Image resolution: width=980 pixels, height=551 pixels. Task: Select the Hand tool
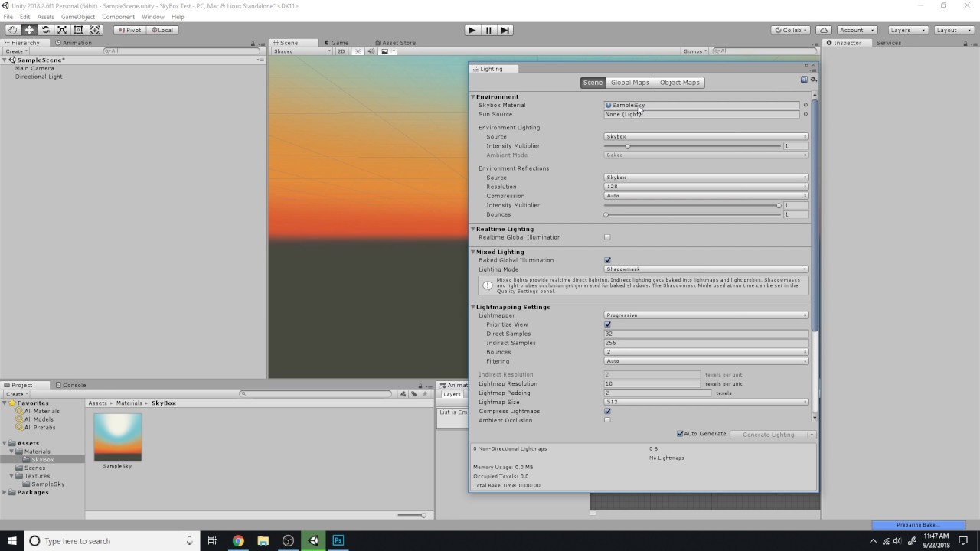coord(13,30)
